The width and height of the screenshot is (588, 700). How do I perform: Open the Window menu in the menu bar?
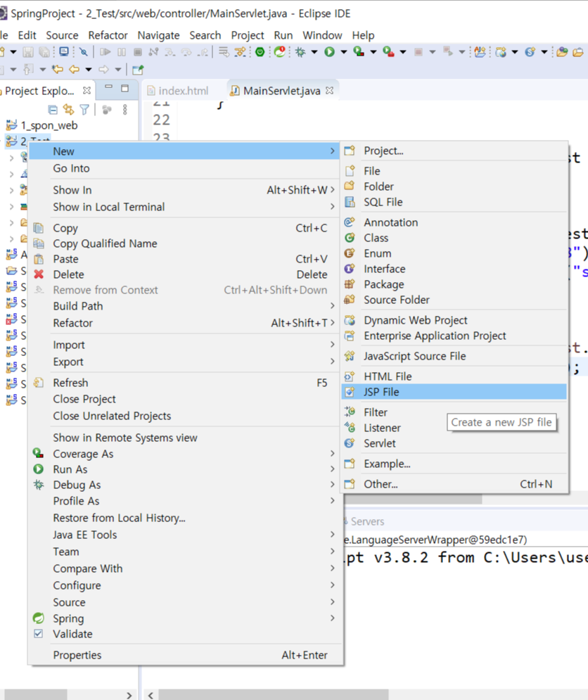pyautogui.click(x=322, y=35)
